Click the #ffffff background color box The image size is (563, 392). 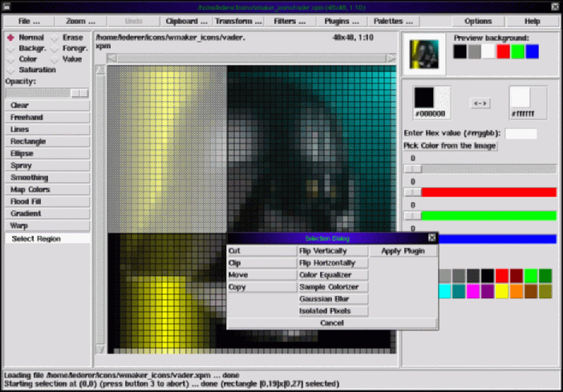pyautogui.click(x=529, y=103)
